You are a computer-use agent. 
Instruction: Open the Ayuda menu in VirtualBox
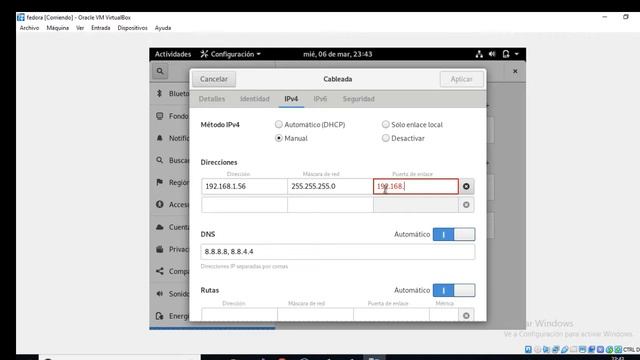pyautogui.click(x=163, y=28)
